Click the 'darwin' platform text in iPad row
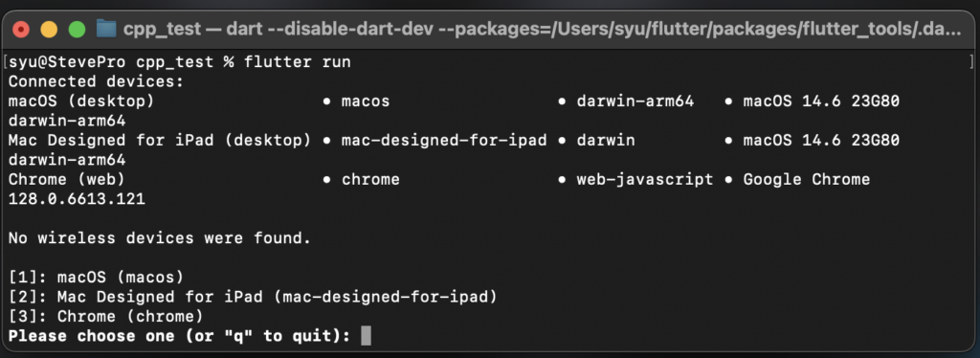 point(606,141)
